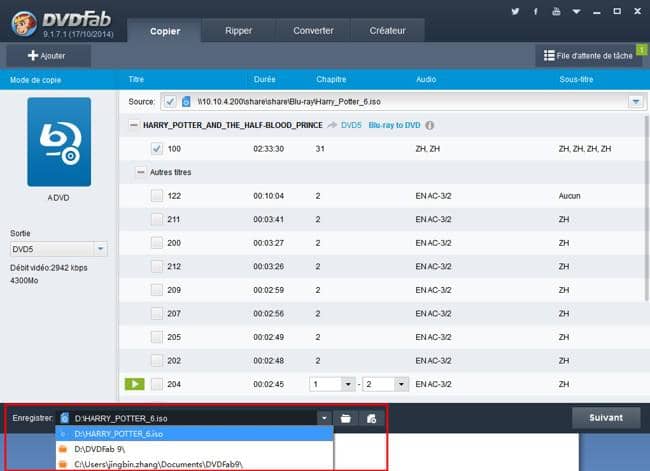Open the Sortie DVD5 dropdown
This screenshot has width=650, height=471.
(x=100, y=249)
